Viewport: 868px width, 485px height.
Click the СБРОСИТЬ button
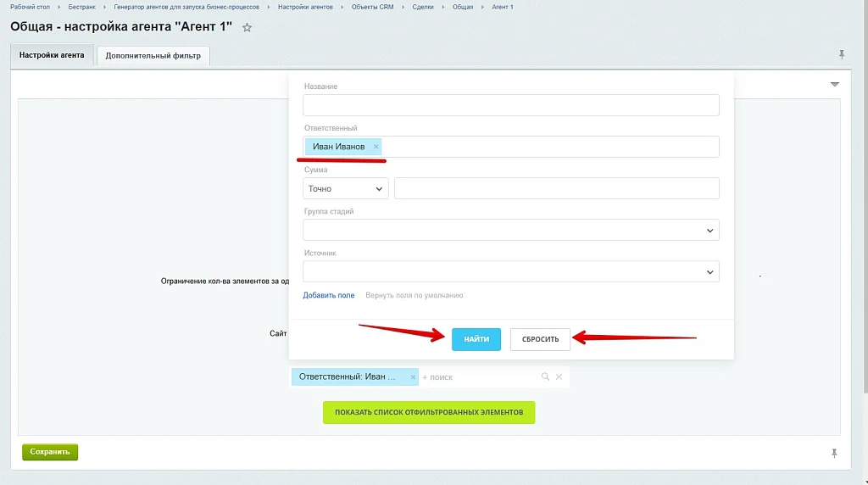[x=540, y=339]
